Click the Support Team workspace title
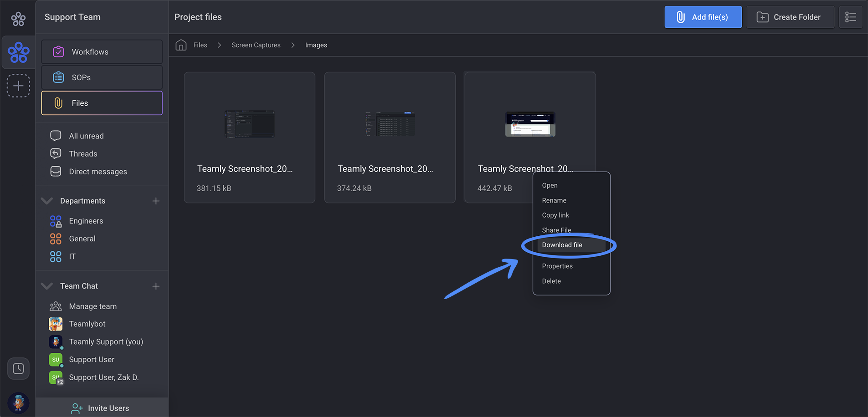This screenshot has height=417, width=868. click(x=72, y=17)
